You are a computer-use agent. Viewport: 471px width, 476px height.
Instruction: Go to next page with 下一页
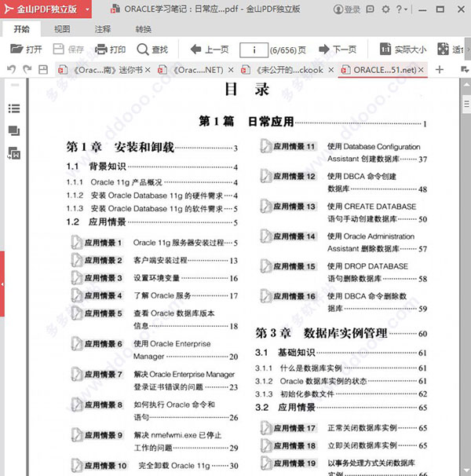coord(338,49)
